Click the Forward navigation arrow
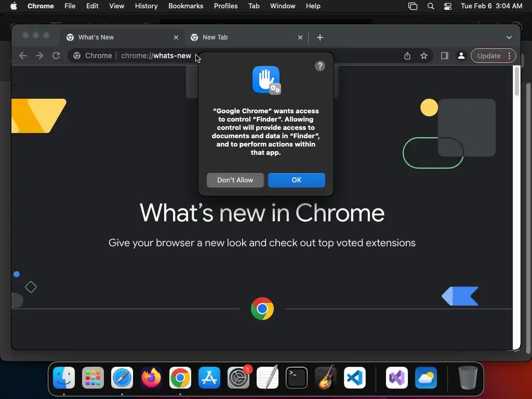Screen dimensions: 532x399 pos(39,56)
